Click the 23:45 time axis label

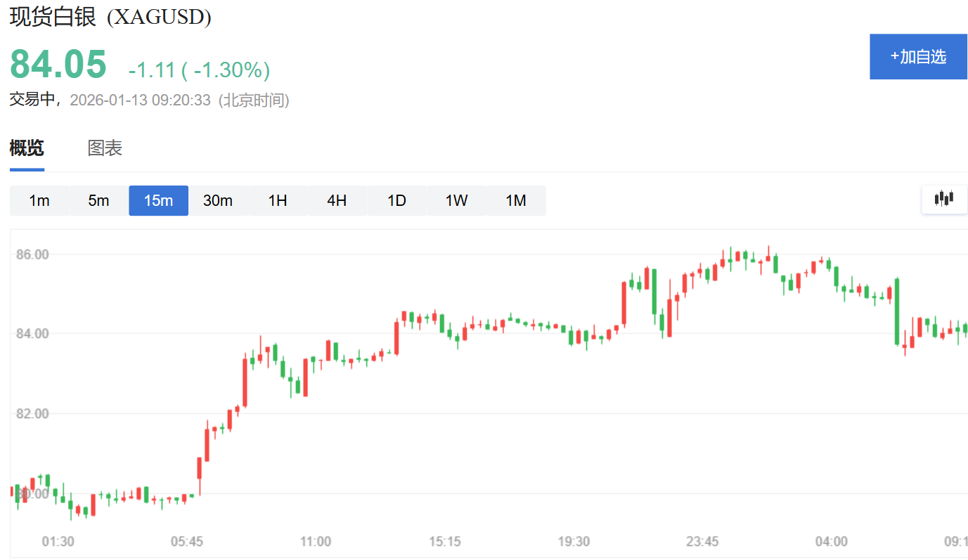tap(702, 542)
